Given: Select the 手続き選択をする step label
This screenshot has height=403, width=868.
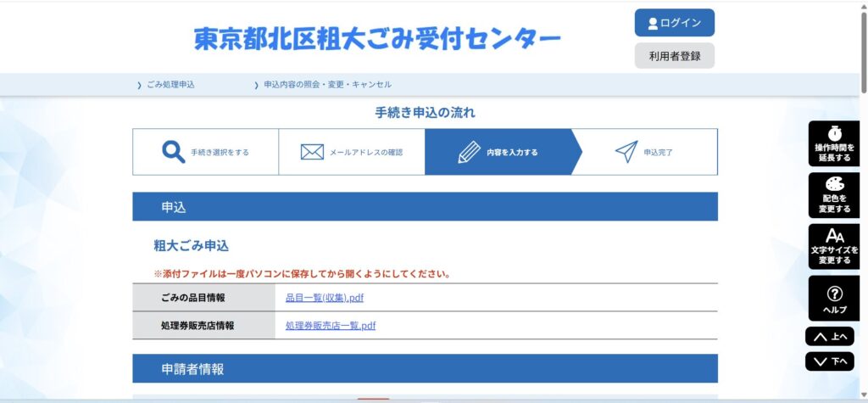Looking at the screenshot, I should click(220, 153).
